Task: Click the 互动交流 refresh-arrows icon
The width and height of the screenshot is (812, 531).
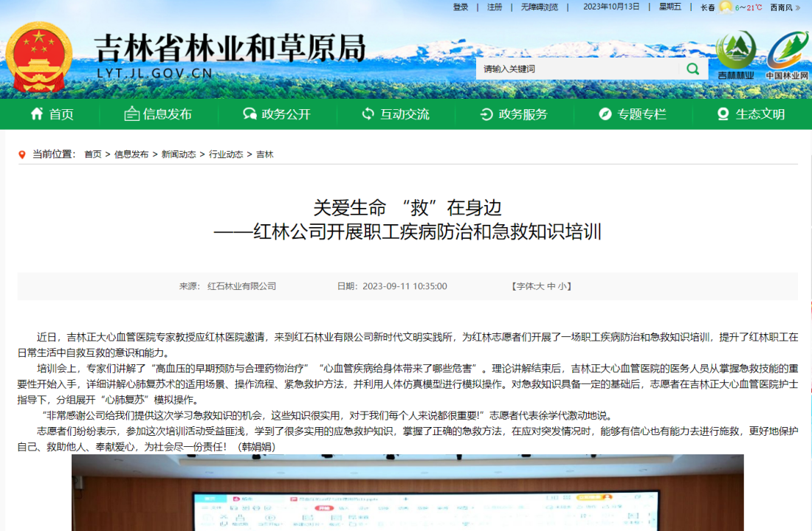Action: 368,114
